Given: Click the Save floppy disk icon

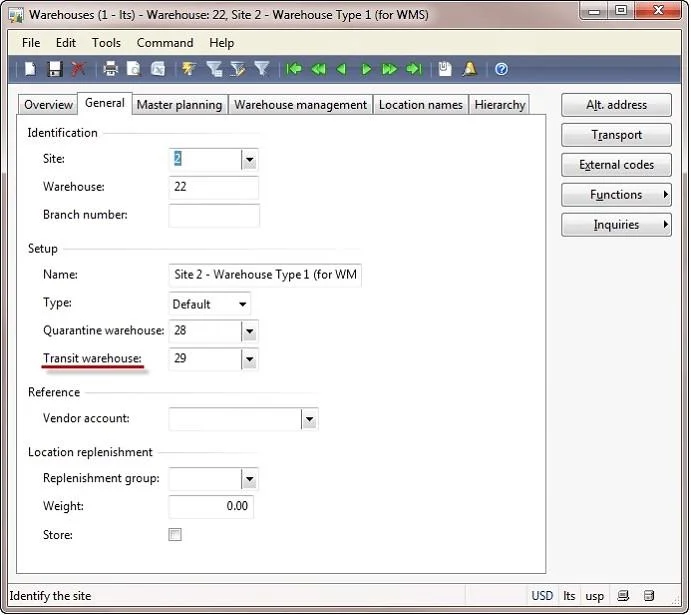Looking at the screenshot, I should click(55, 69).
